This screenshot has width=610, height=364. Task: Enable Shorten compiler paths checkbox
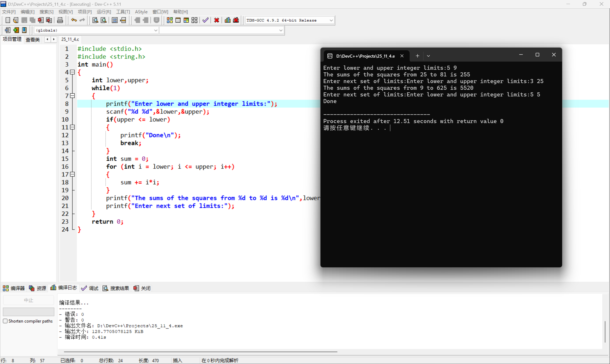[x=5, y=321]
